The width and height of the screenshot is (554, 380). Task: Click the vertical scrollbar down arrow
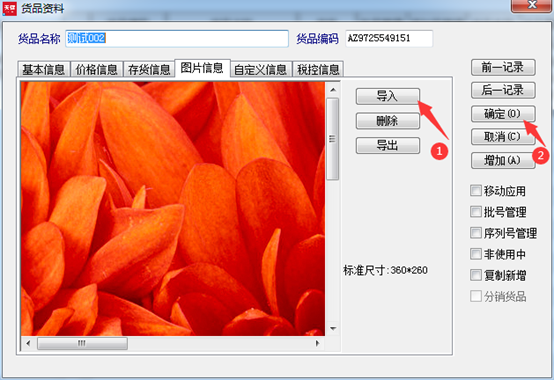point(333,328)
